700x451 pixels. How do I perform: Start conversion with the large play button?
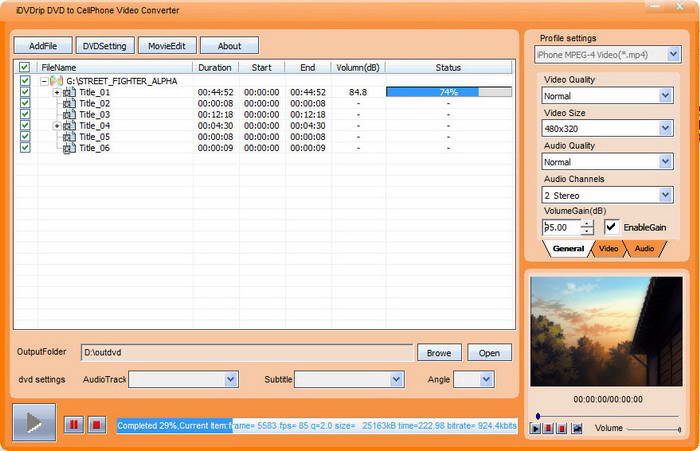pos(34,422)
